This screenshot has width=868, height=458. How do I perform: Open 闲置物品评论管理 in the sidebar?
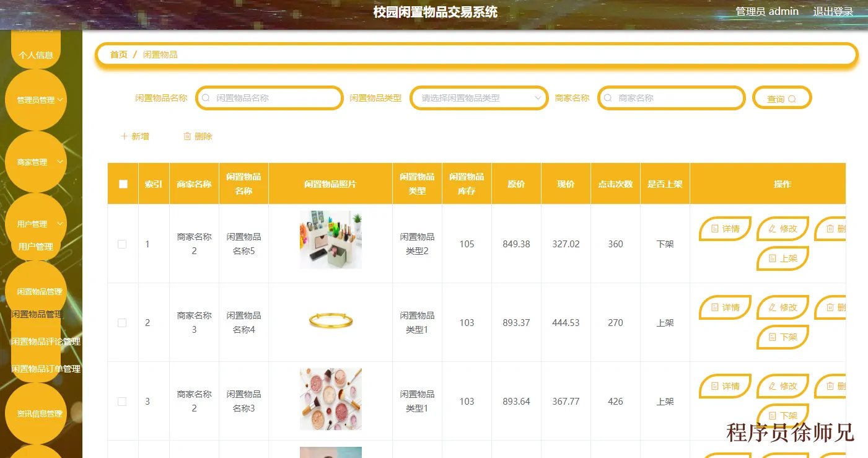pyautogui.click(x=46, y=341)
